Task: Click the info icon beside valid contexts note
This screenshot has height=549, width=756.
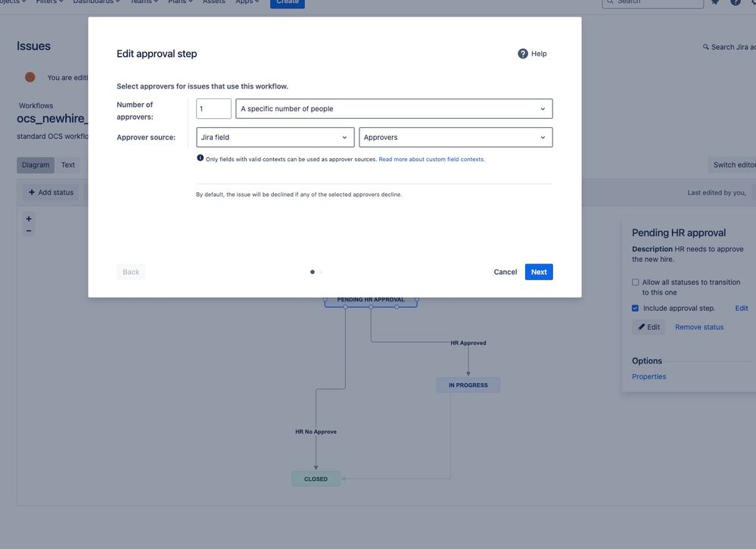Action: pos(200,158)
